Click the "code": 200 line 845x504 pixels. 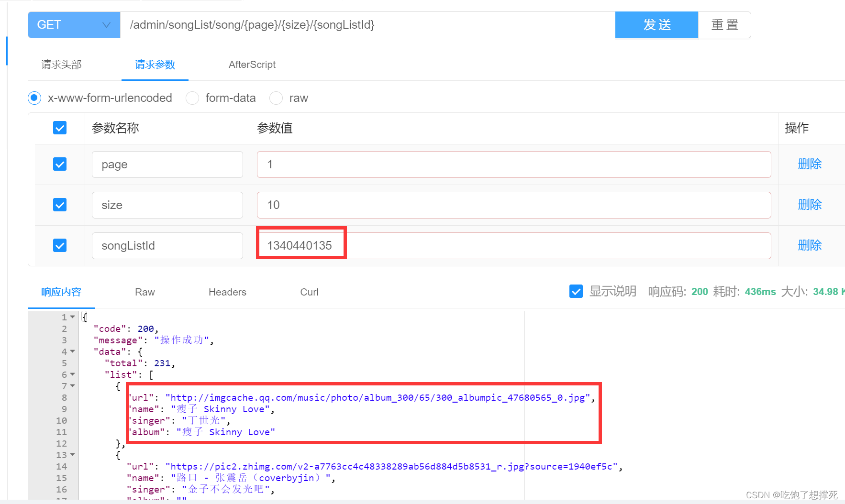126,329
